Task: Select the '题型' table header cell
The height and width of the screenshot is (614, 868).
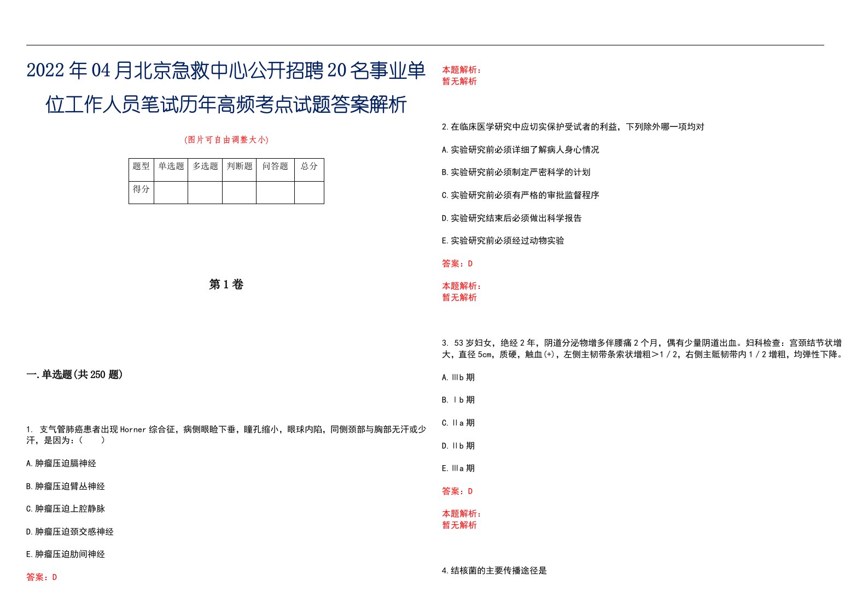Action: (x=141, y=170)
